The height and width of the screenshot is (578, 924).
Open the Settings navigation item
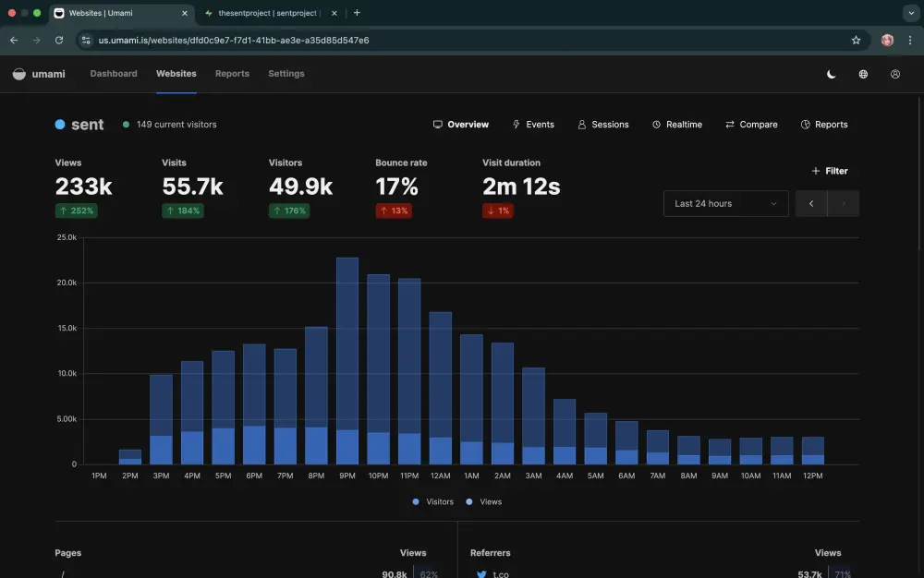point(286,74)
